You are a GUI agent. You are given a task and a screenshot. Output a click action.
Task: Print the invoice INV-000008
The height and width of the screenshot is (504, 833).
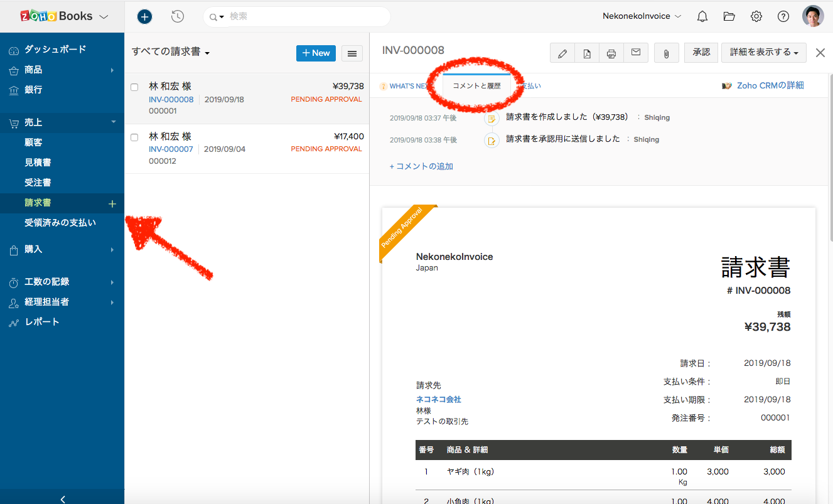[611, 53]
